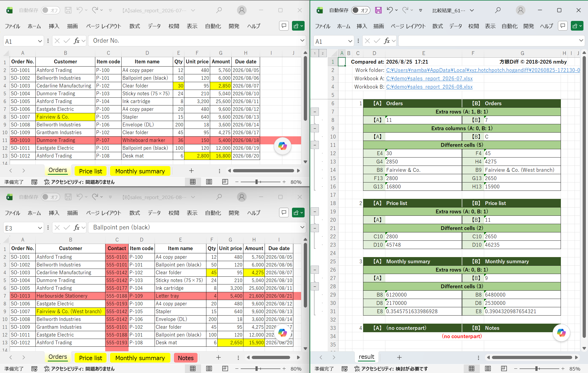Switch to Page Layout view in the result window
588x373 pixels.
coord(488,368)
